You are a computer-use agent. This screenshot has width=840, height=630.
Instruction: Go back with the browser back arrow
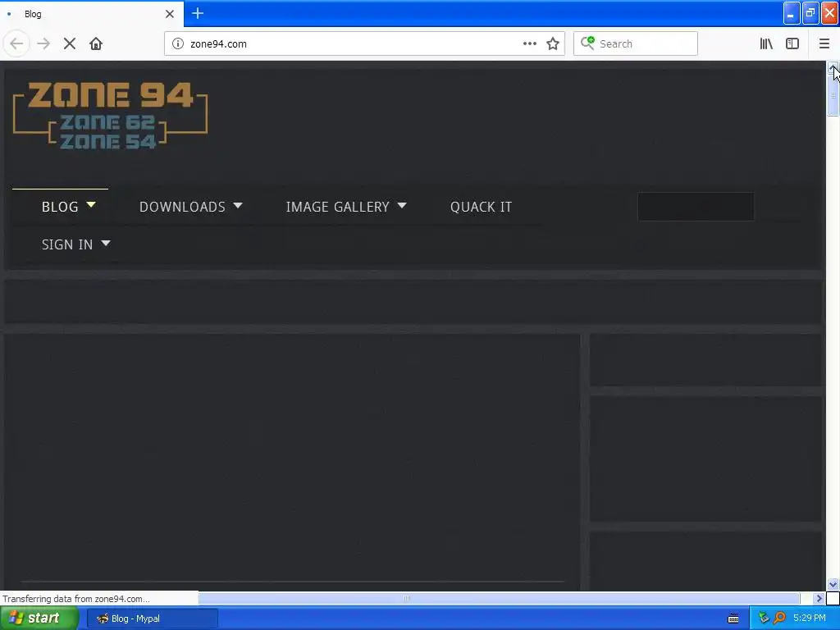(16, 43)
